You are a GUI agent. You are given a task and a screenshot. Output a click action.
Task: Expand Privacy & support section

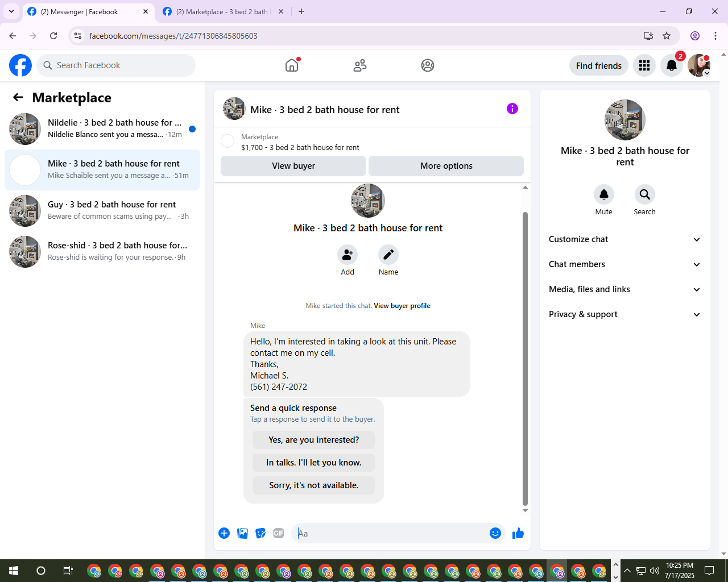[625, 314]
